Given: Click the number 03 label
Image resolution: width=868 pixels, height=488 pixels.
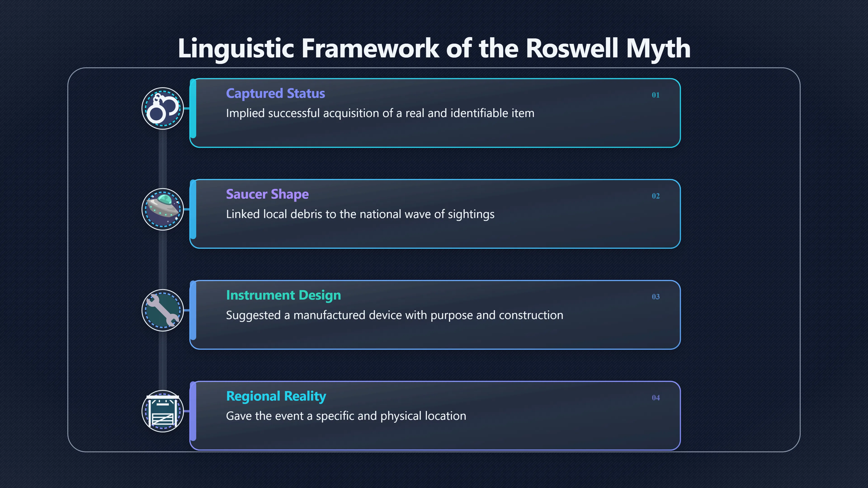Looking at the screenshot, I should coord(655,297).
